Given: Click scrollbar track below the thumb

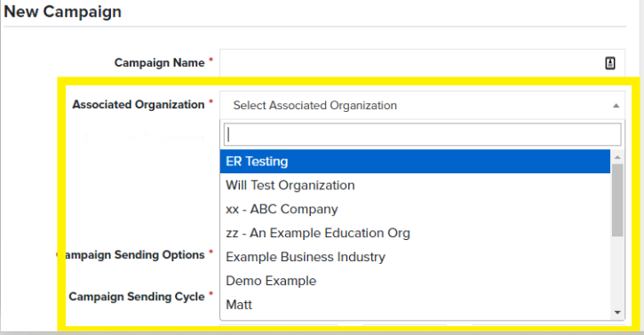Looking at the screenshot, I should pos(617,271).
